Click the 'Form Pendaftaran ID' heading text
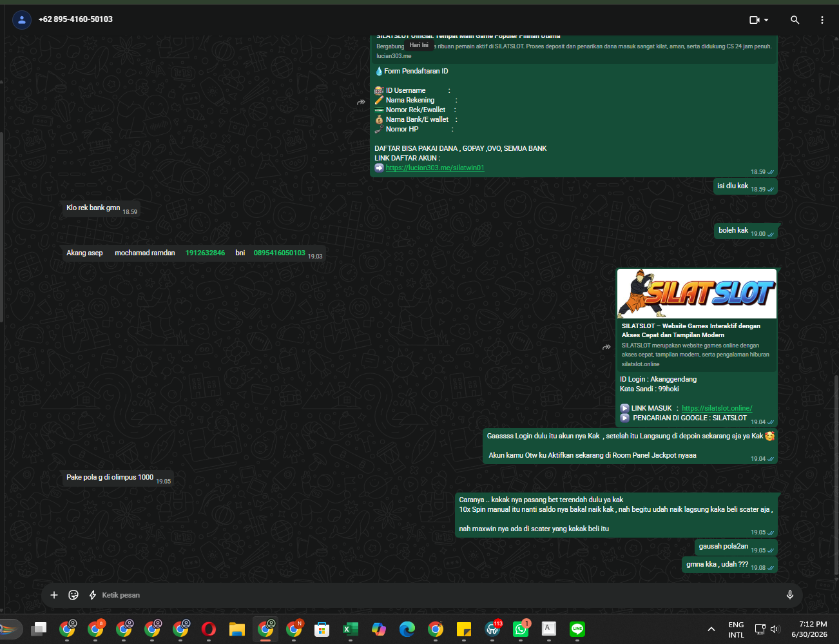This screenshot has height=644, width=839. point(416,71)
